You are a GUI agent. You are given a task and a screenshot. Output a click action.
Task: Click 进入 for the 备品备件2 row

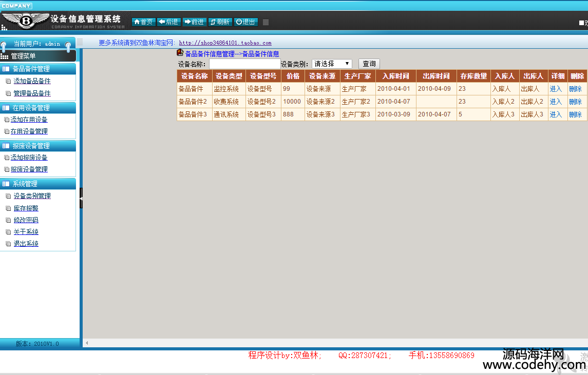point(556,102)
